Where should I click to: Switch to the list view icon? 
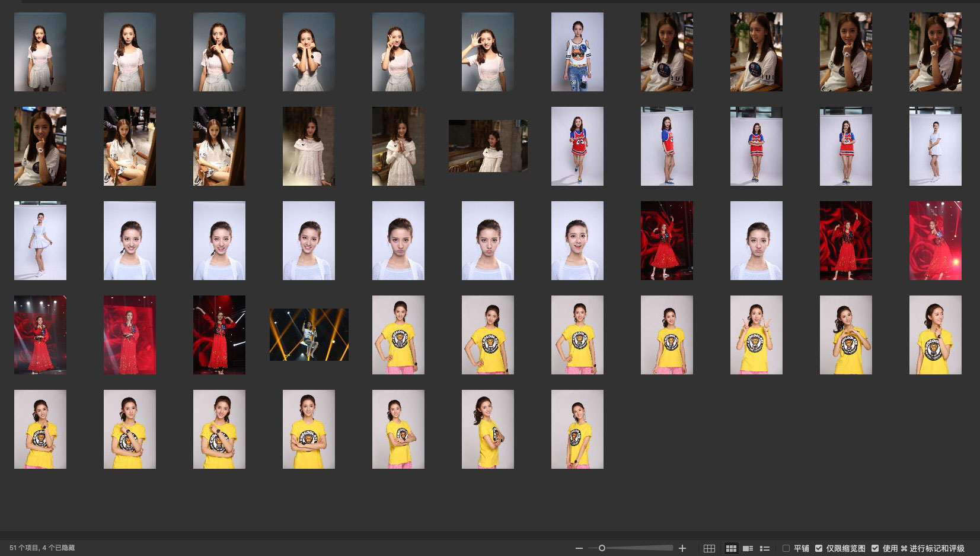[x=765, y=548]
